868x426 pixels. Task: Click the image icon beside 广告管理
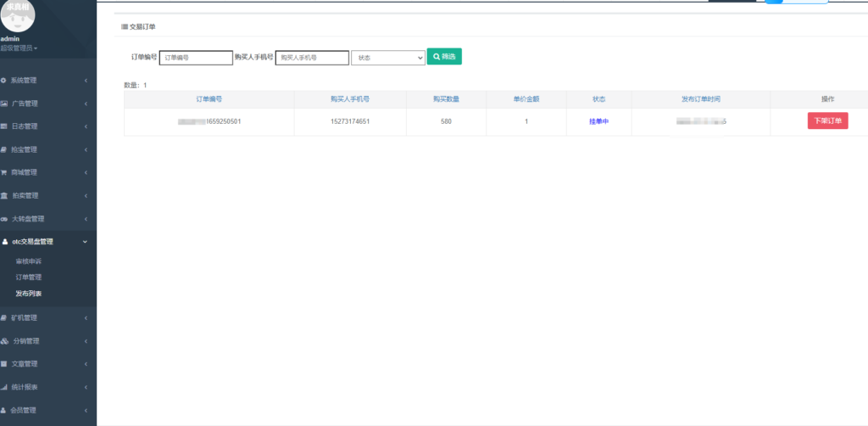(4, 104)
